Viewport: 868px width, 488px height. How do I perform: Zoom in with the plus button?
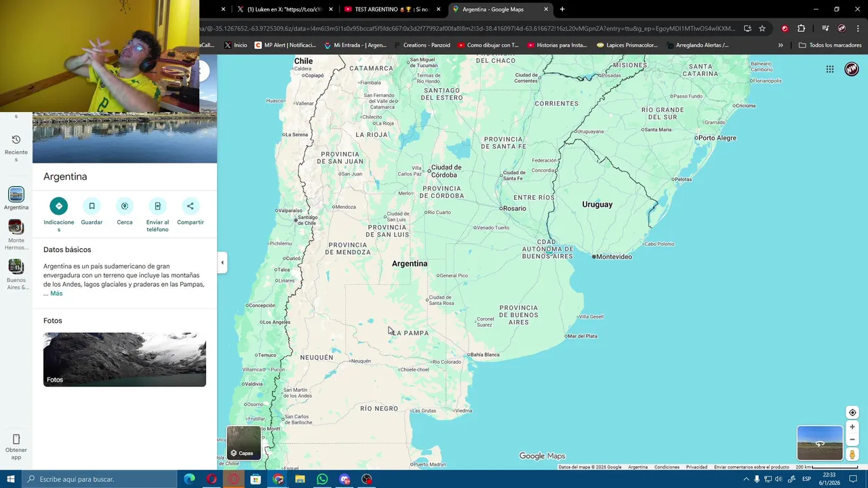(852, 427)
